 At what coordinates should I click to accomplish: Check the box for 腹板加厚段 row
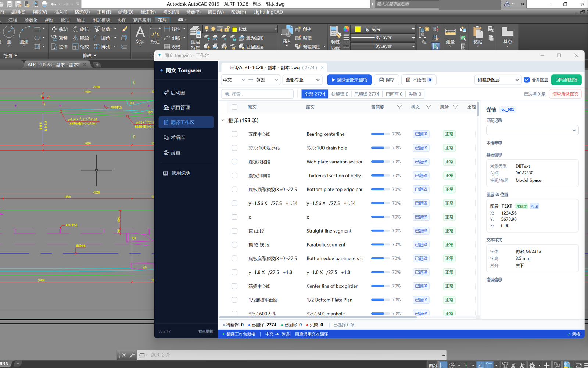pos(234,176)
